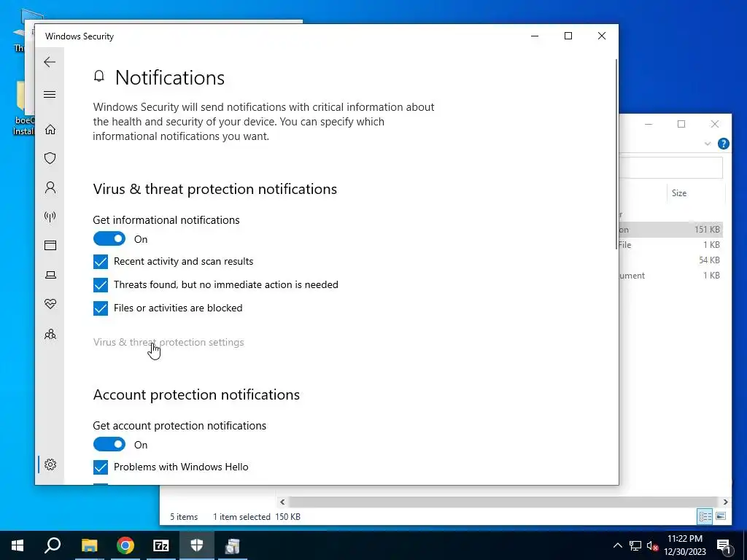Launch Google Chrome from taskbar
The width and height of the screenshot is (747, 560).
coord(125,545)
